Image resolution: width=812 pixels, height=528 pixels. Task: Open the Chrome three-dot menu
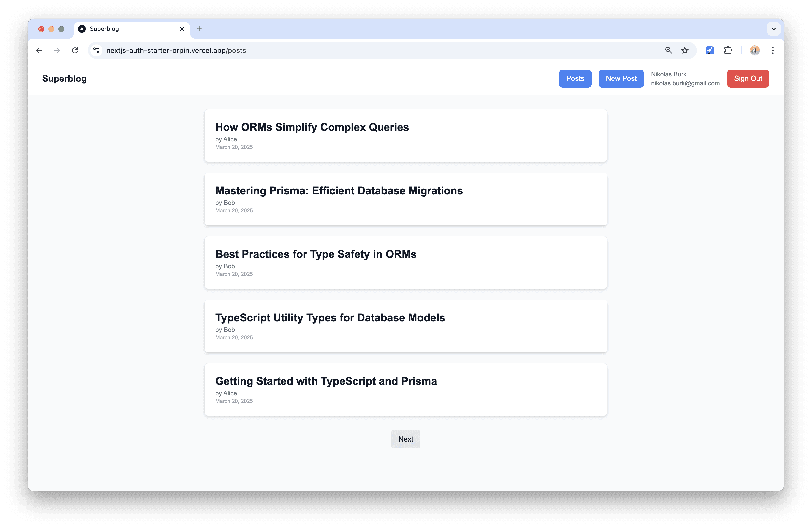[x=773, y=50]
